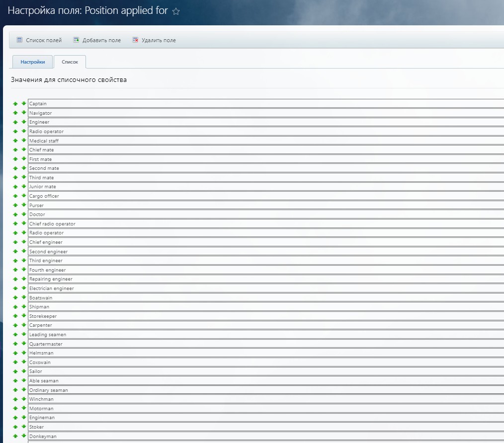Image resolution: width=504 pixels, height=443 pixels.
Task: Edit the Captain value field
Action: pyautogui.click(x=266, y=103)
